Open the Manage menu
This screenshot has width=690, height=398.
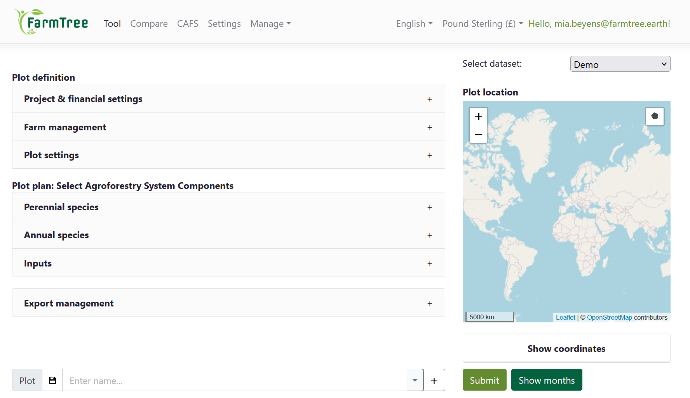pos(270,24)
